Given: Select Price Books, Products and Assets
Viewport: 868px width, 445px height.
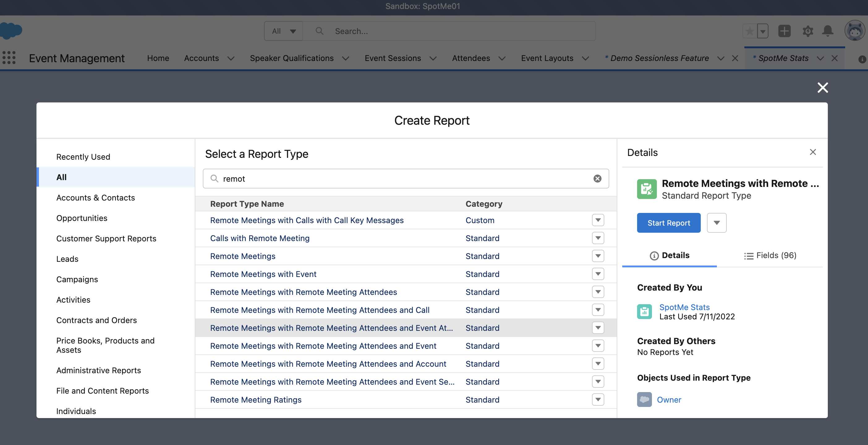Looking at the screenshot, I should pos(116,345).
